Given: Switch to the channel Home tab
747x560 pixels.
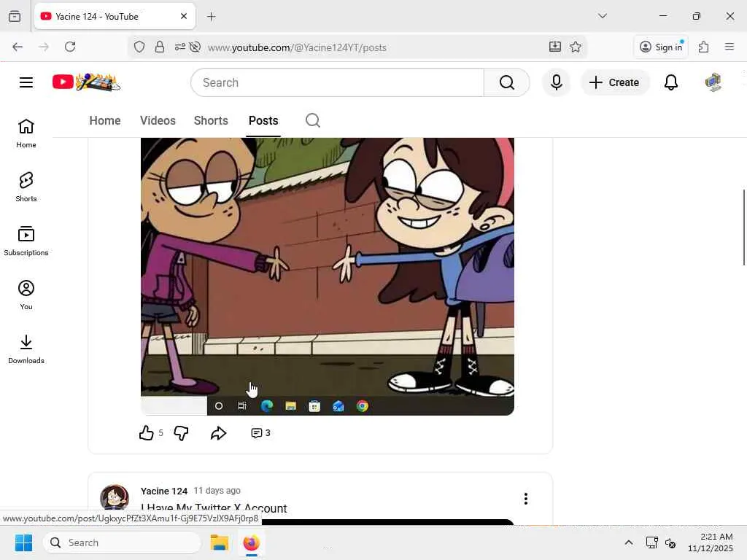Looking at the screenshot, I should tap(105, 120).
